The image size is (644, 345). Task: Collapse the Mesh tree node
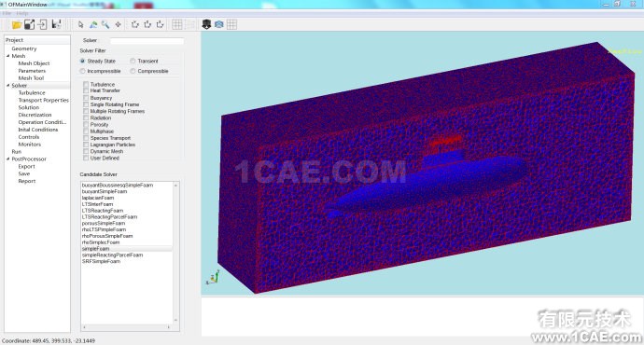pos(7,56)
